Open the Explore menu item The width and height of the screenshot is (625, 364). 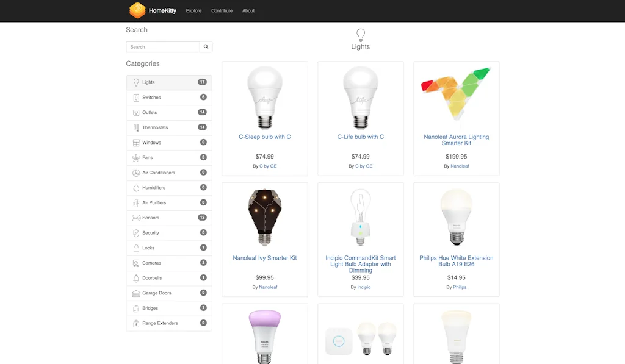[x=193, y=11]
